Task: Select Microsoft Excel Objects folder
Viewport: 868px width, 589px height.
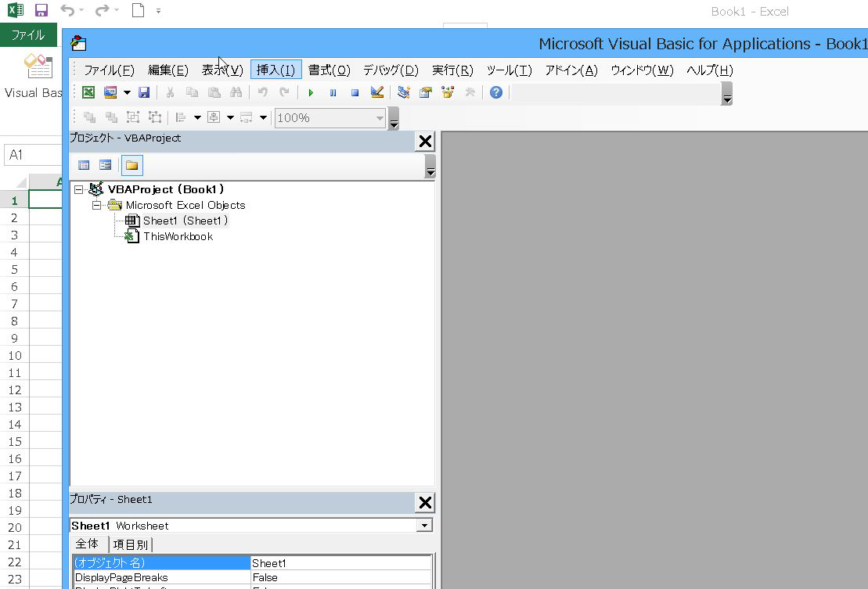Action: pos(185,205)
